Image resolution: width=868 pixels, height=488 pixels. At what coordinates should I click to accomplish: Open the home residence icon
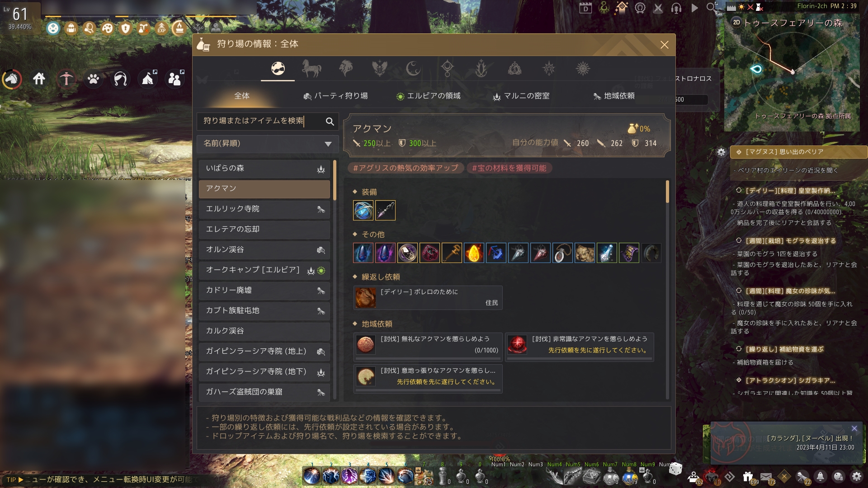point(39,79)
